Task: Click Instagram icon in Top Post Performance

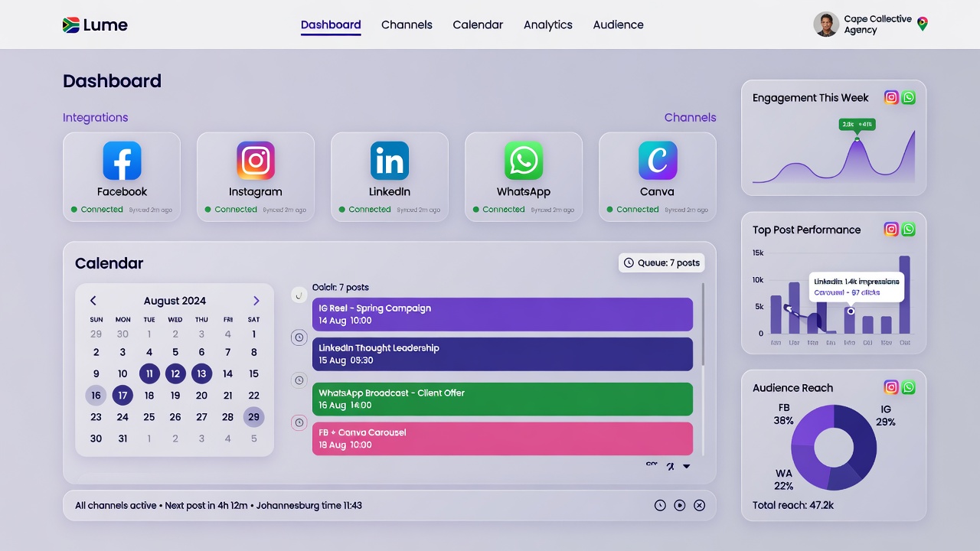Action: click(x=891, y=229)
